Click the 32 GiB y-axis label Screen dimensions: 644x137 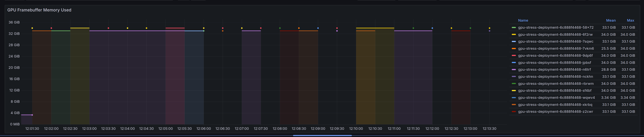click(14, 34)
